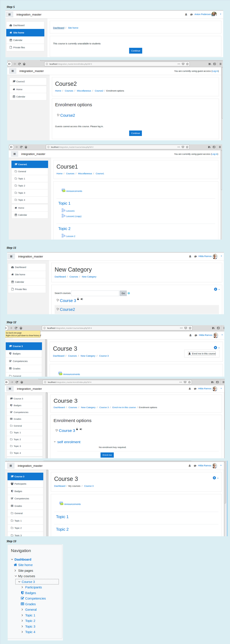Open messages icon beside Anton Pedersen

pyautogui.click(x=191, y=14)
